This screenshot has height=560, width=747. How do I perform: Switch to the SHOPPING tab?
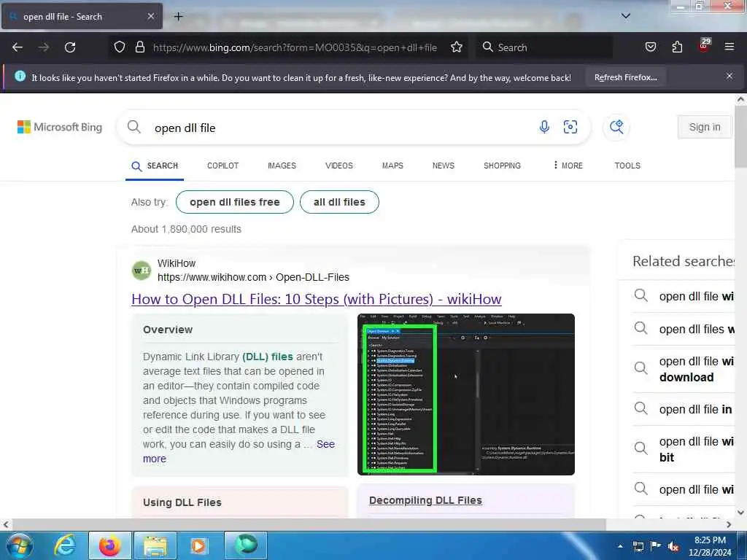pyautogui.click(x=502, y=166)
